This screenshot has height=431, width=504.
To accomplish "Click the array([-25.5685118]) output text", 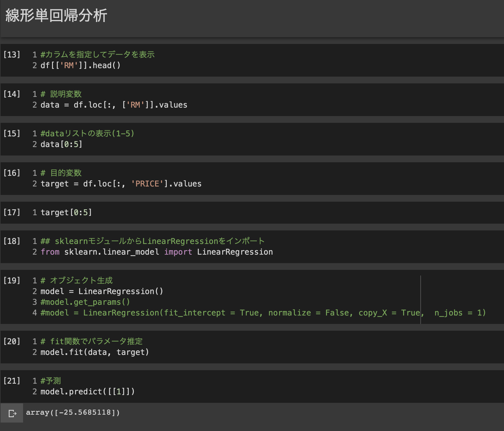I will [x=73, y=412].
